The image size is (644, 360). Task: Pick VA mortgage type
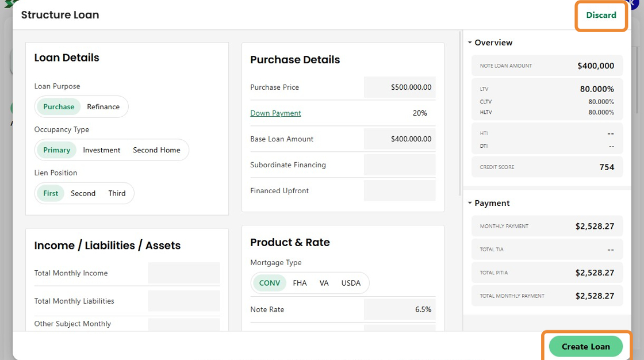pyautogui.click(x=324, y=283)
